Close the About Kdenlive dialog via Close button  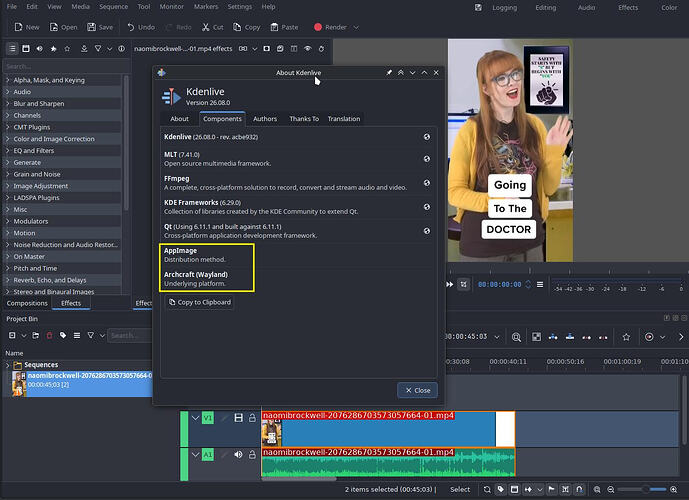417,390
